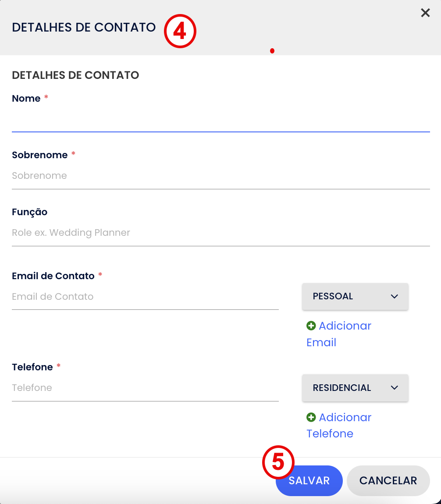
Task: Click the green plus icon beside Adicionar Telefone
Action: pyautogui.click(x=311, y=417)
